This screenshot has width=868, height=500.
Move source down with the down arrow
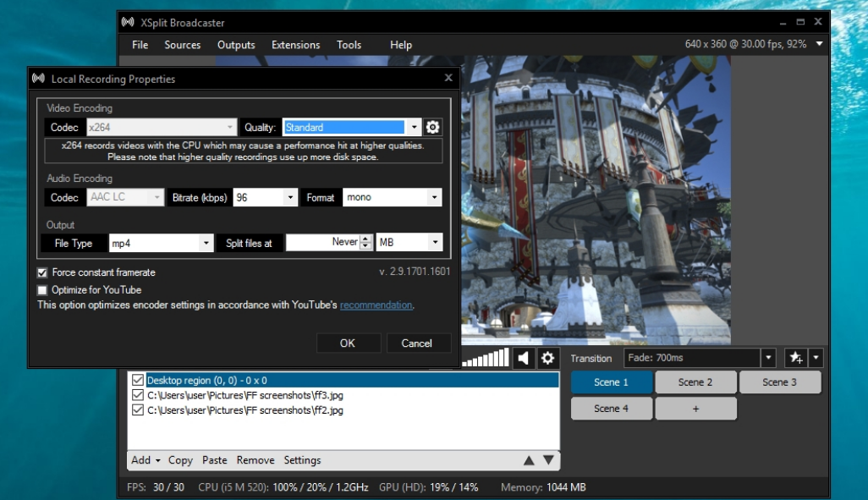tap(548, 460)
